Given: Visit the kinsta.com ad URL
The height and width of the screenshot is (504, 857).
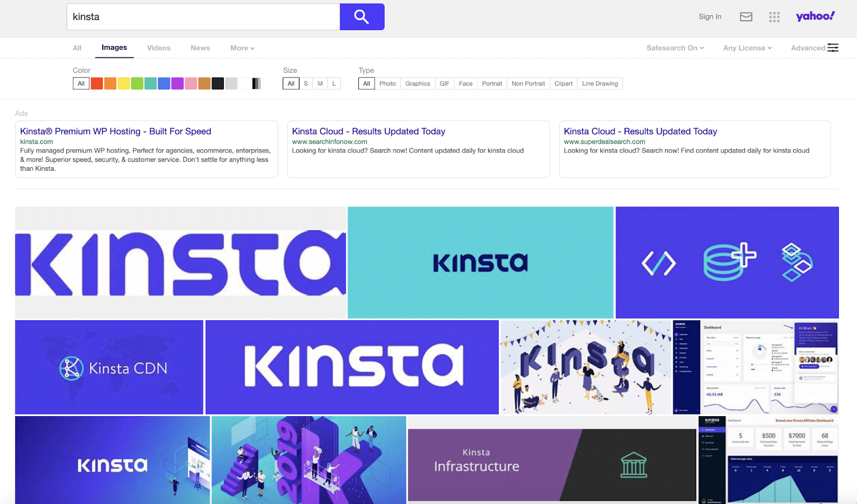Looking at the screenshot, I should pos(36,142).
